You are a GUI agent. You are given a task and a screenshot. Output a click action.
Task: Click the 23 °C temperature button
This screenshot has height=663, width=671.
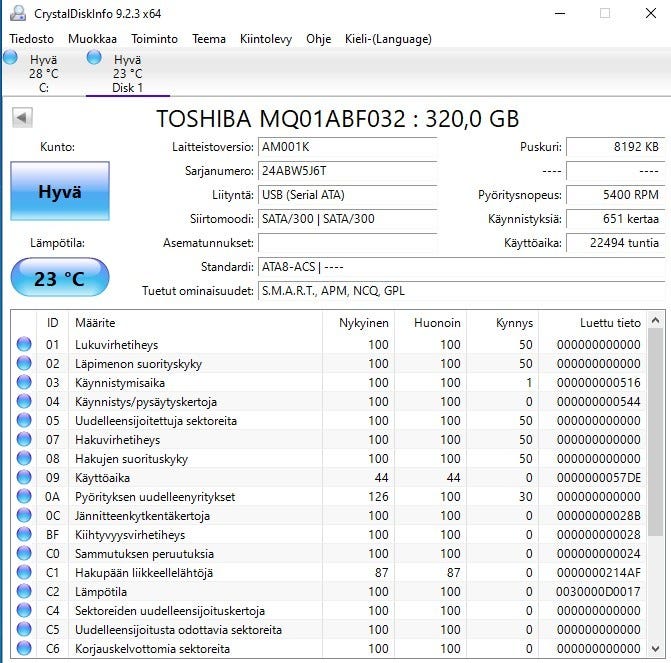click(59, 279)
